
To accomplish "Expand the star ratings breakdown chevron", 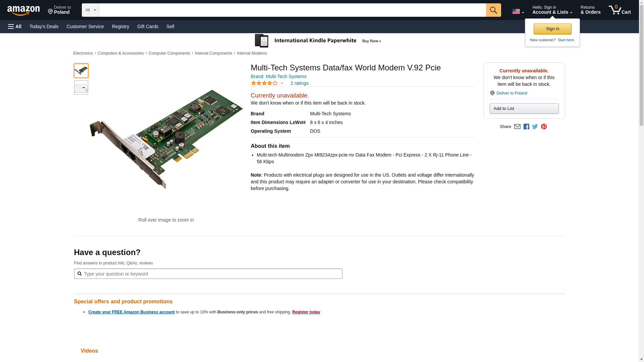I will (x=282, y=83).
